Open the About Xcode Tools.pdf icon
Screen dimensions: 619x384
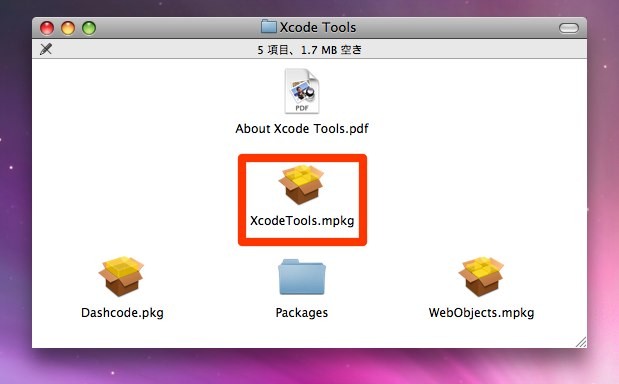[302, 91]
